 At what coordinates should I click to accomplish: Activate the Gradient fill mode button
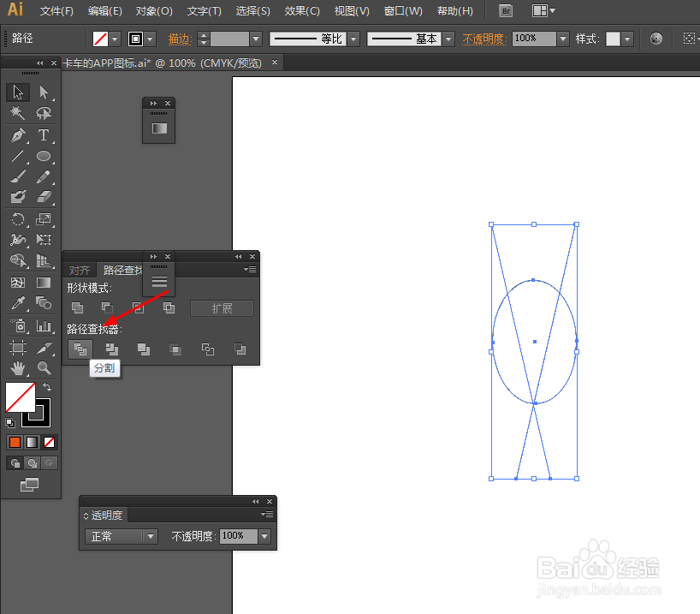click(33, 443)
